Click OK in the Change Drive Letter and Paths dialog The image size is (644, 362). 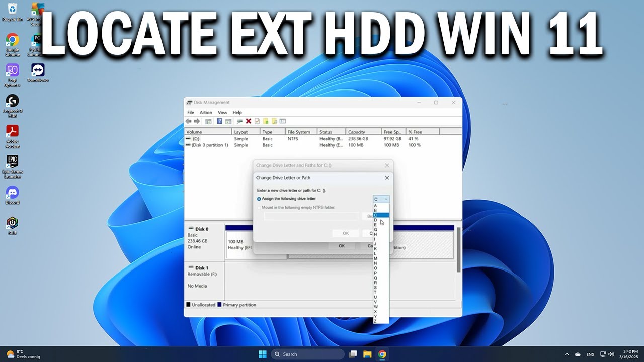coord(342,246)
